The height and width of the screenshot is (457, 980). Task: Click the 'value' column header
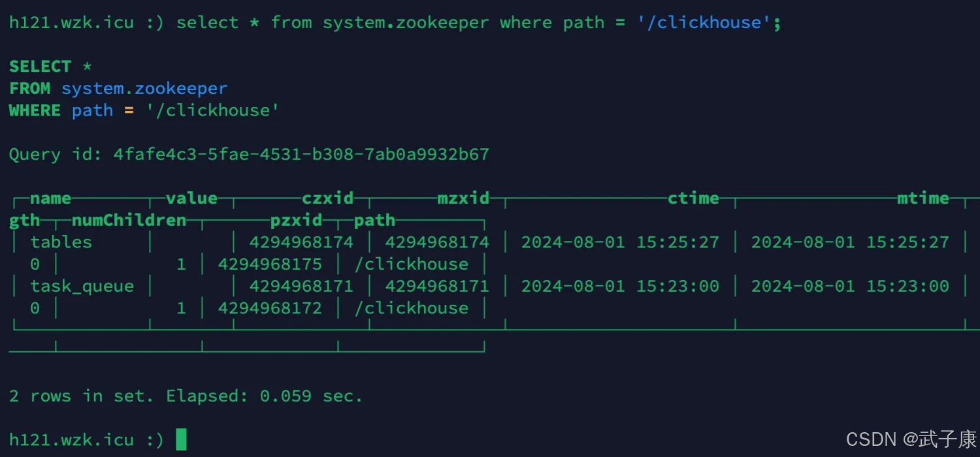point(191,198)
